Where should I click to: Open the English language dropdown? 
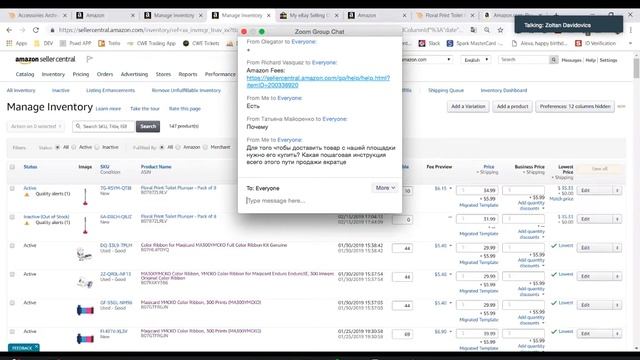[476, 60]
